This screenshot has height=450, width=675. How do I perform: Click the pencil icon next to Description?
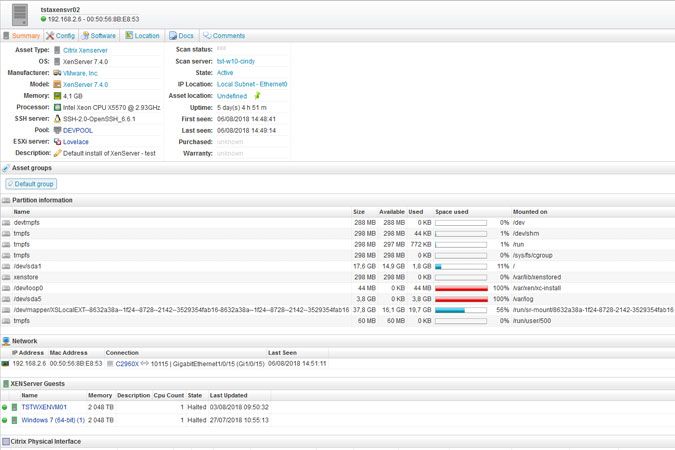pyautogui.click(x=57, y=153)
